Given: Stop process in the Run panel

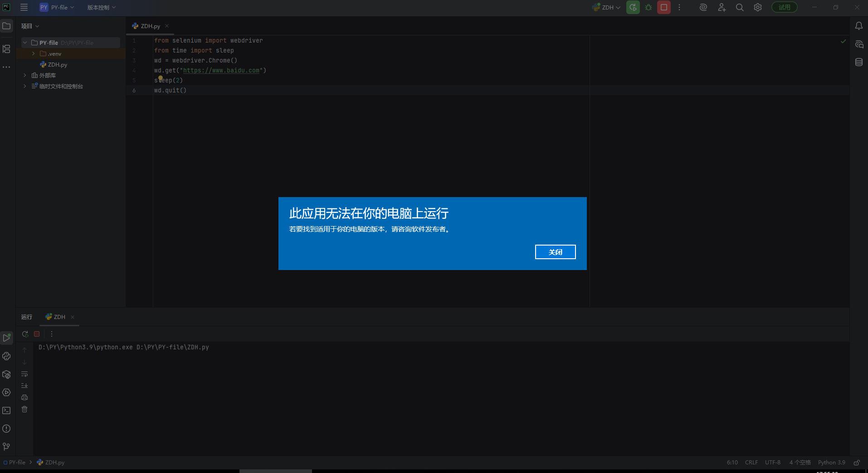Looking at the screenshot, I should click(37, 334).
